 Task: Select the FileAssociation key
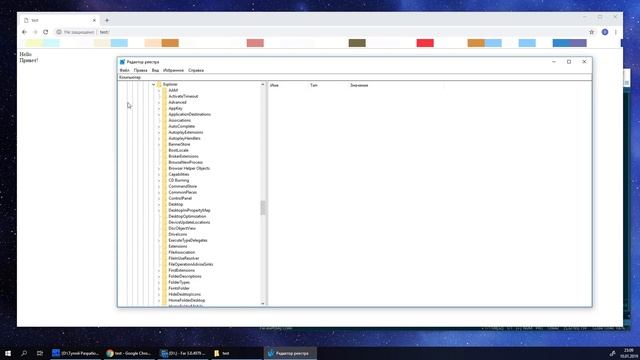tap(182, 252)
